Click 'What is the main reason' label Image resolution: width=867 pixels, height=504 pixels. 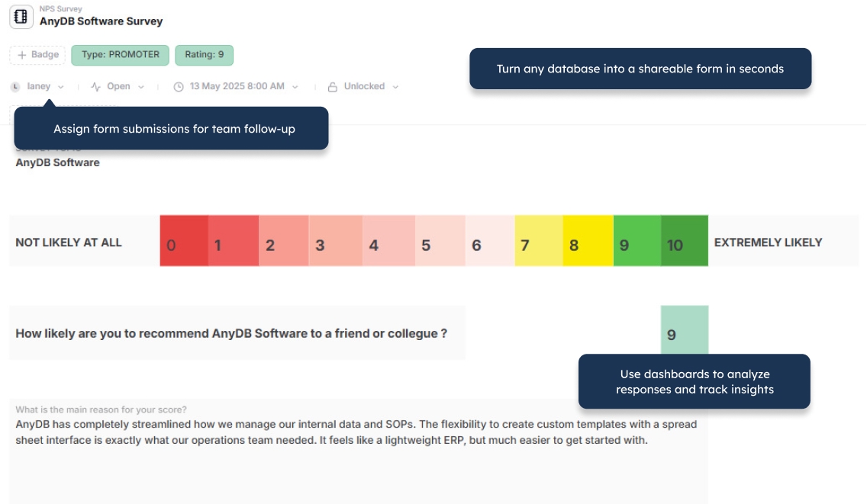point(102,409)
